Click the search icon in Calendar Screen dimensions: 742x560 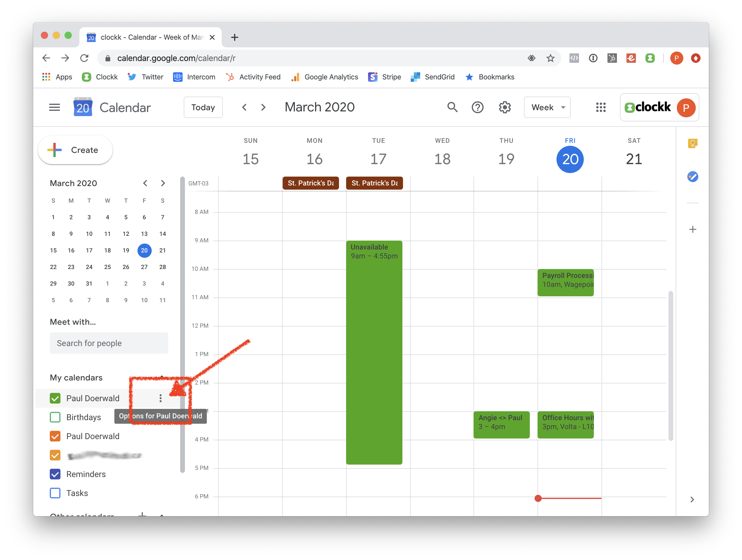pos(452,107)
